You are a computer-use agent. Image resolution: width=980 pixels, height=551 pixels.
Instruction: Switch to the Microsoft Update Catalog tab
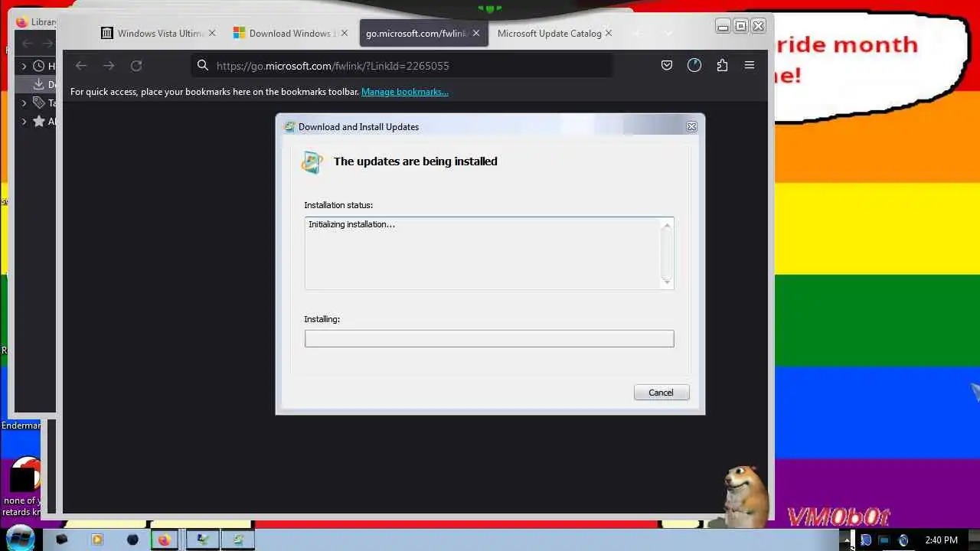click(x=555, y=33)
